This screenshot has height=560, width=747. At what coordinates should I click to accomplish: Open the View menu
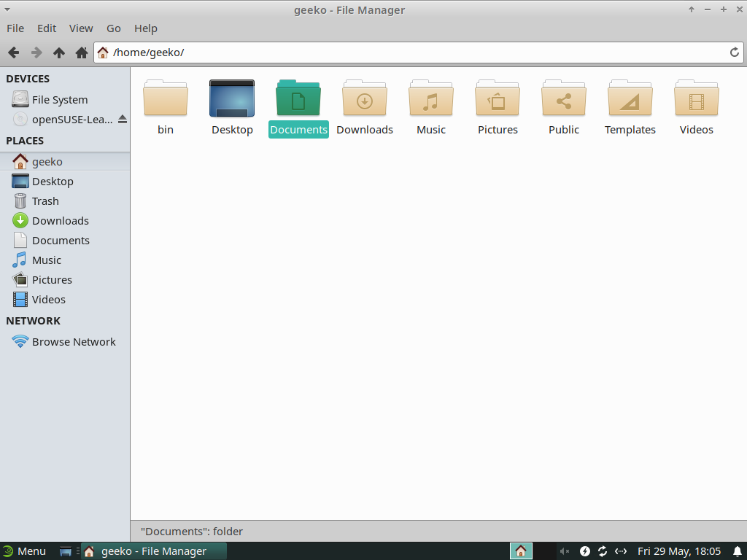(x=81, y=28)
